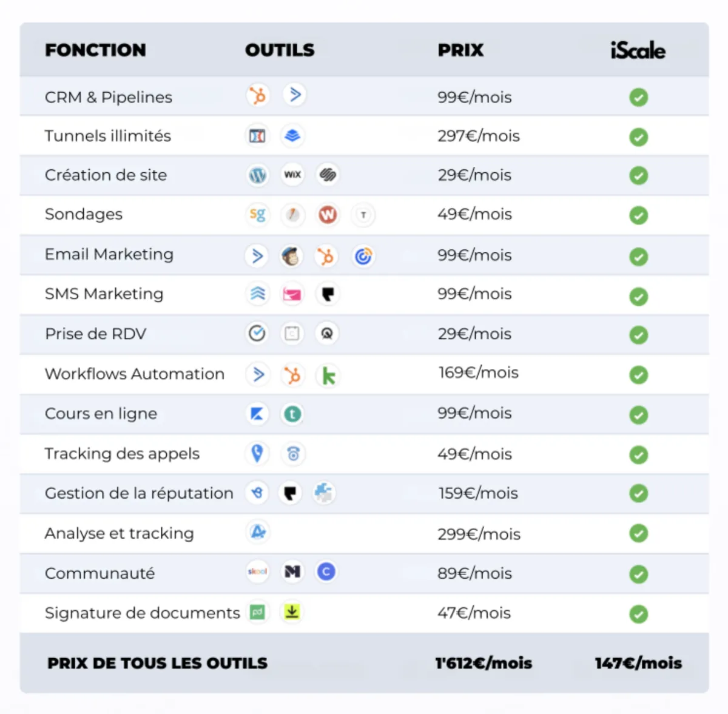
Task: Select the Skool icon in Communauté row
Action: [x=257, y=571]
